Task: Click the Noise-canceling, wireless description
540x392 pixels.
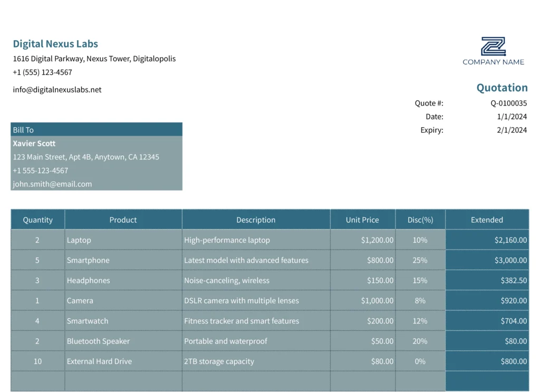Action: [x=256, y=280]
